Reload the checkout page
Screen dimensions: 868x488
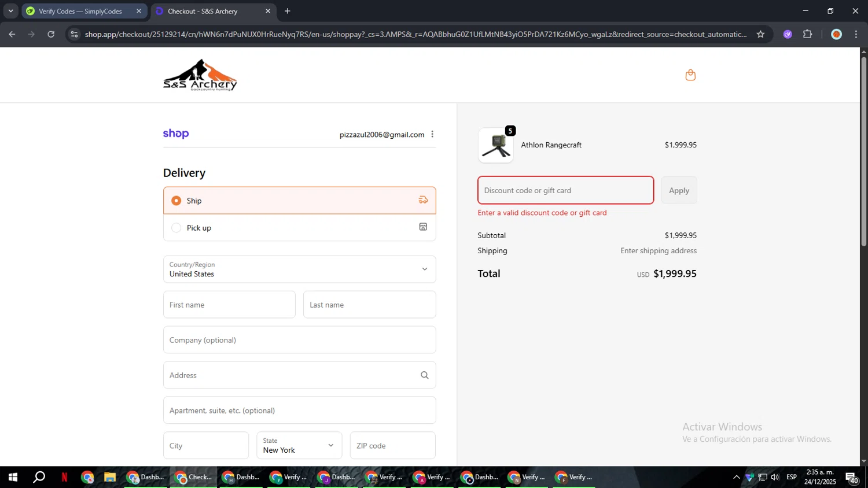pyautogui.click(x=51, y=34)
